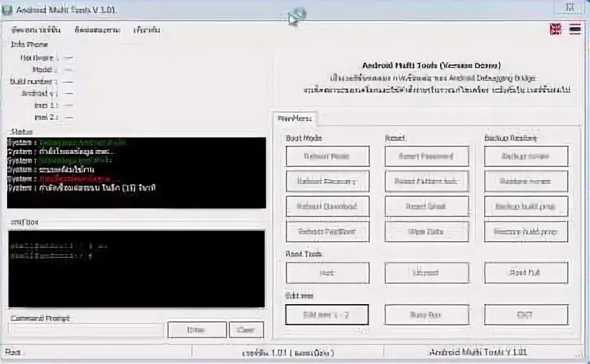Open the first Thai menu (update version)

click(x=36, y=30)
